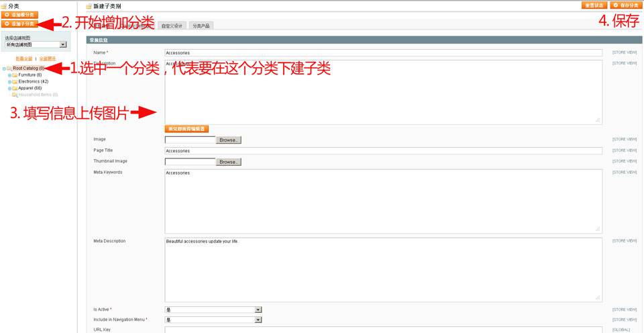Switch to the 自定义设计 tab
The height and width of the screenshot is (333, 644).
(172, 26)
